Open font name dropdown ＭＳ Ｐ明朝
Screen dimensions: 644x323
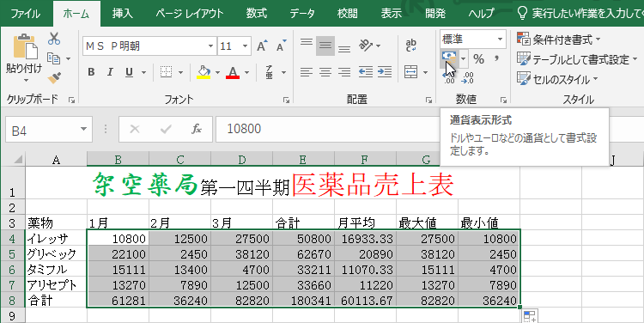pyautogui.click(x=210, y=46)
